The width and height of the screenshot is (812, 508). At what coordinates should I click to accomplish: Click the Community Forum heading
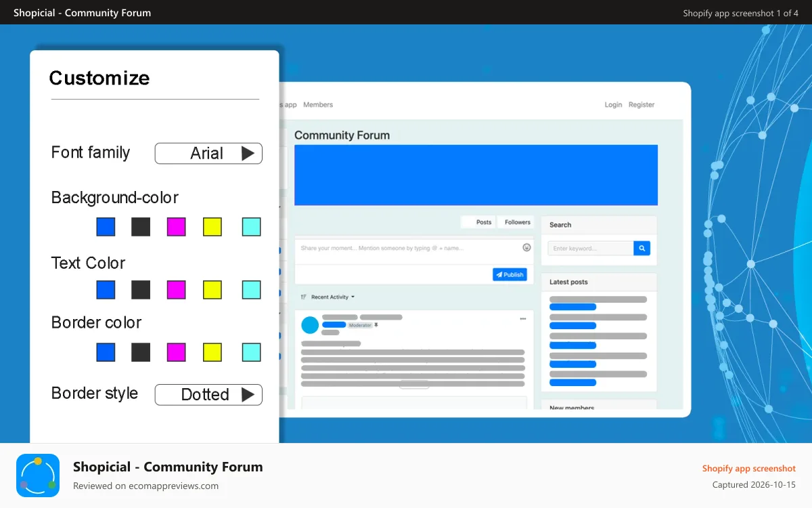pyautogui.click(x=342, y=135)
